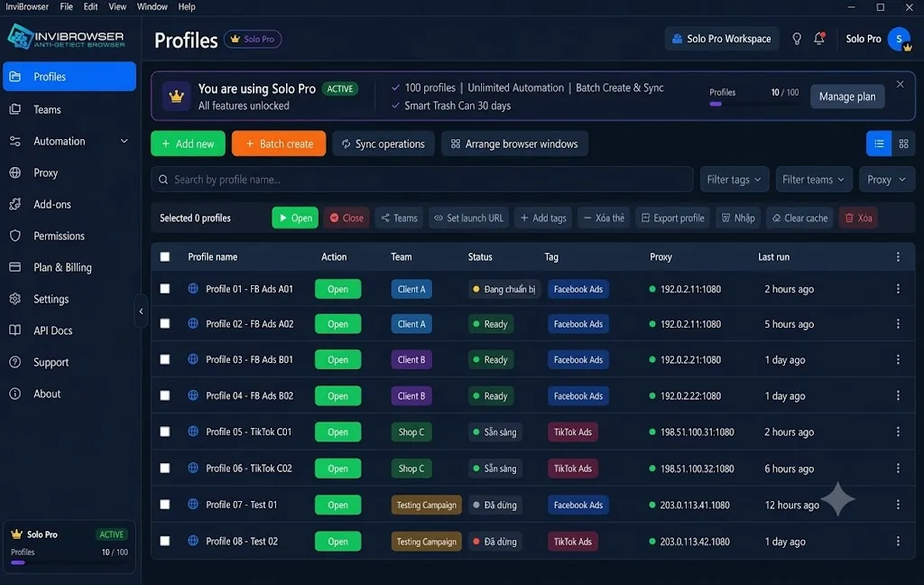The width and height of the screenshot is (924, 585).
Task: Open the Filter tags dropdown
Action: click(735, 180)
